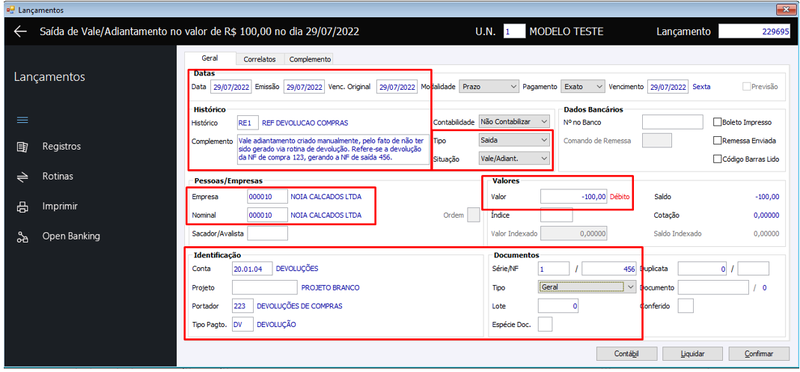Click the Liquidar button
The height and width of the screenshot is (372, 800).
(692, 354)
